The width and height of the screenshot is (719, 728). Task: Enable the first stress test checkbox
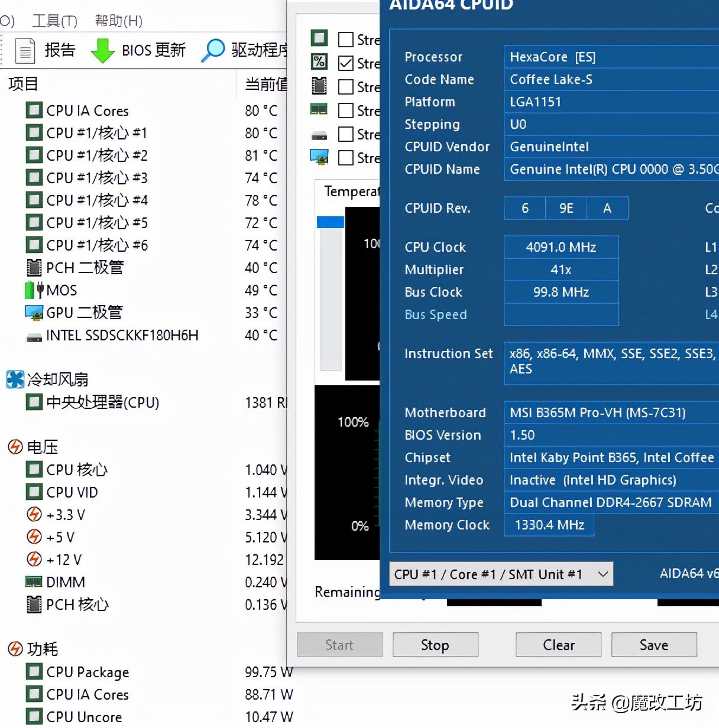pyautogui.click(x=346, y=40)
